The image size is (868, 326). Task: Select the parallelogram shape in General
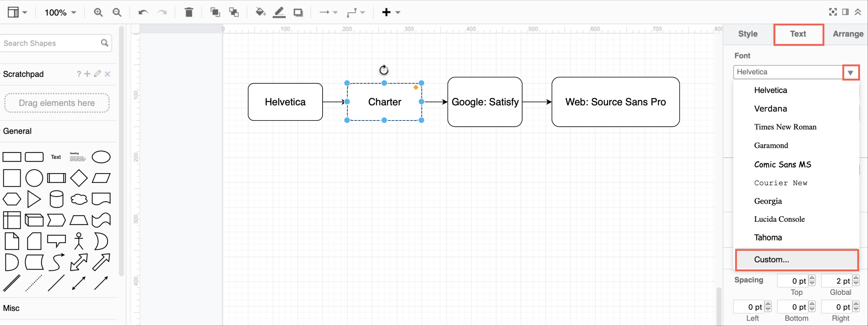tap(101, 178)
